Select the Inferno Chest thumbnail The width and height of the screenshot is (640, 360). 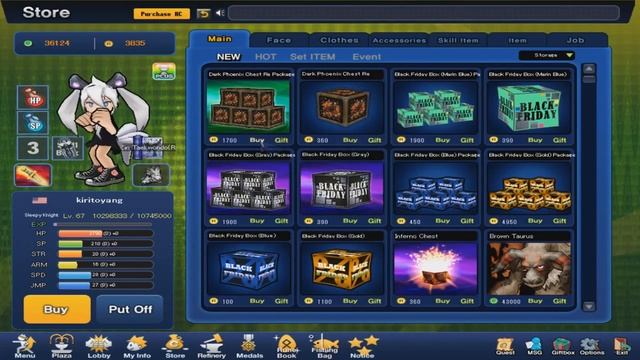436,269
